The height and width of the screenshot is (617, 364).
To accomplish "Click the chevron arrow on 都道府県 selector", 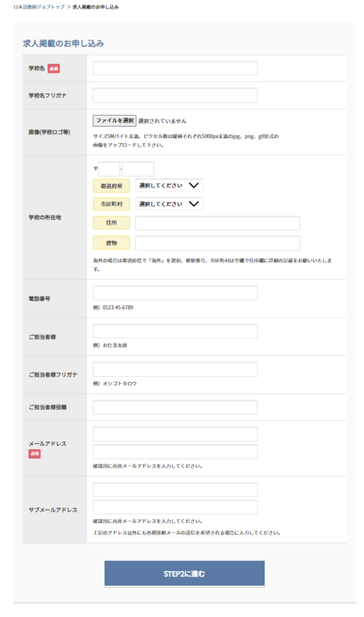I will click(193, 186).
